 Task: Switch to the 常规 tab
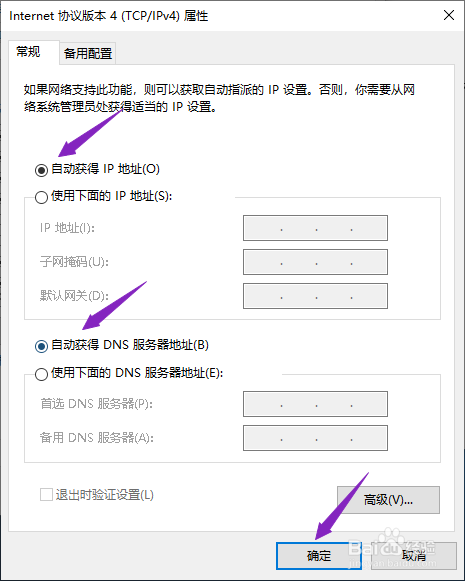click(29, 52)
